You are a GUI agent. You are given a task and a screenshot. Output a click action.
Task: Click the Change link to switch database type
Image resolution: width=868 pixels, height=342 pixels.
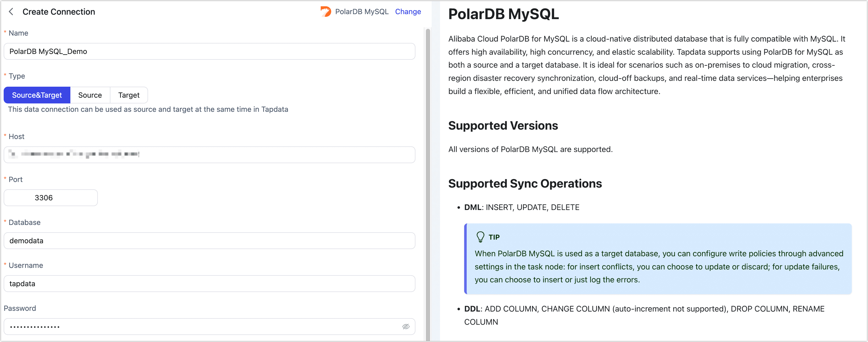click(408, 12)
